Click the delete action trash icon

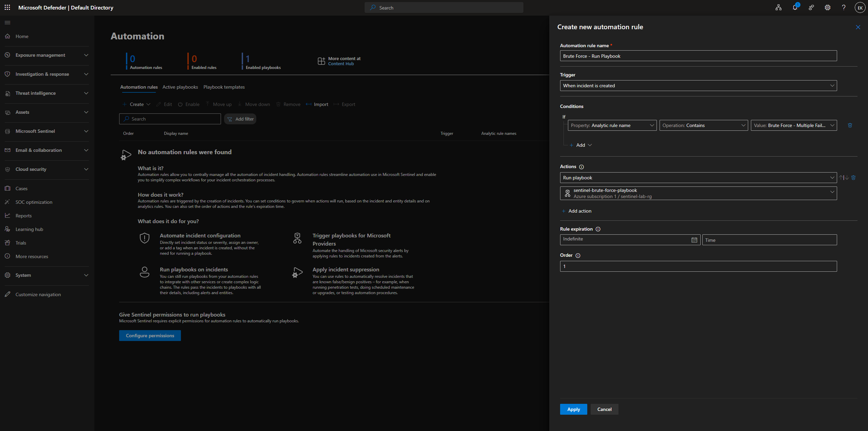coord(853,178)
